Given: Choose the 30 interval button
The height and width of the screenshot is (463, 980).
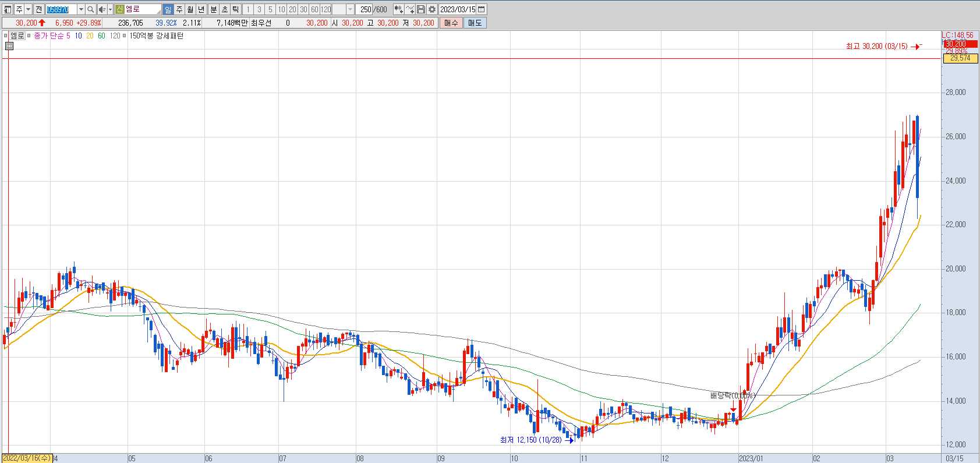Looking at the screenshot, I should pyautogui.click(x=303, y=9).
